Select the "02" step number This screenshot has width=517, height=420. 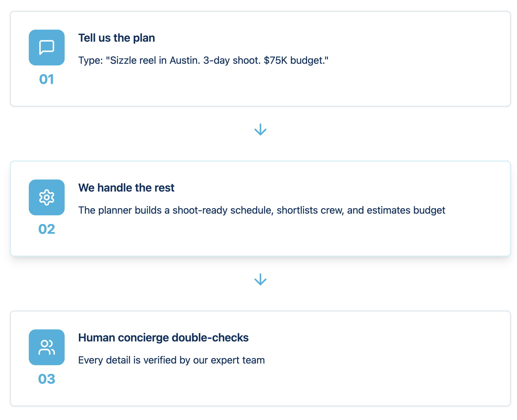47,229
